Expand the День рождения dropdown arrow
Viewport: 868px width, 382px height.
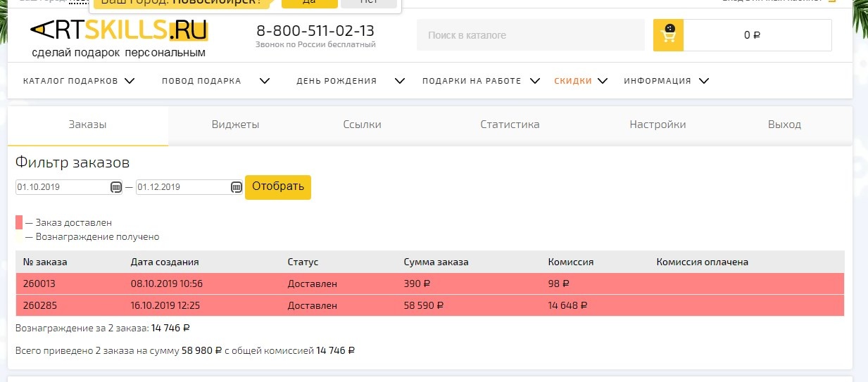(400, 81)
